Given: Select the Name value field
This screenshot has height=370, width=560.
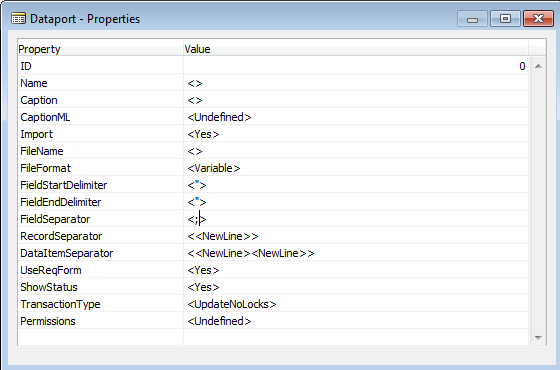Looking at the screenshot, I should pos(356,83).
